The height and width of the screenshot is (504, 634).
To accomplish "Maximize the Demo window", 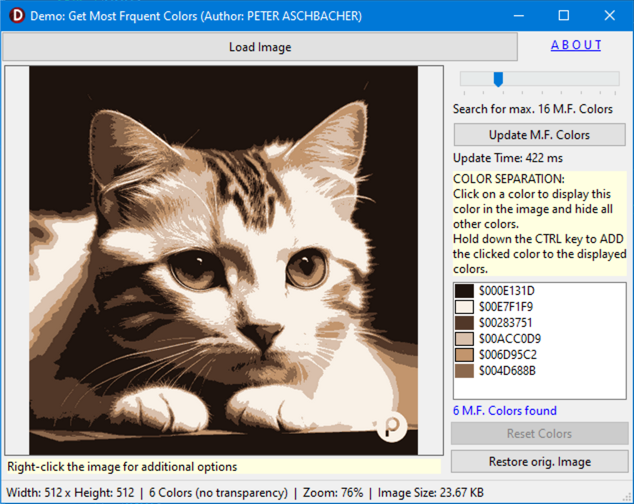I will click(564, 16).
